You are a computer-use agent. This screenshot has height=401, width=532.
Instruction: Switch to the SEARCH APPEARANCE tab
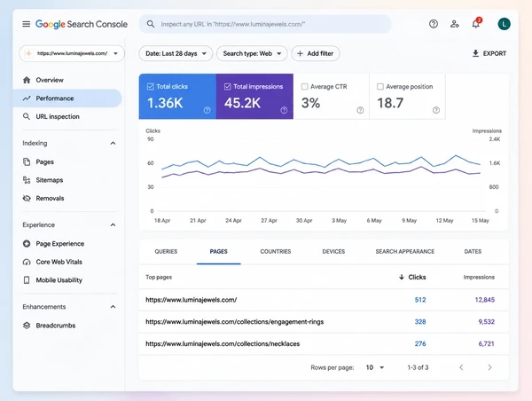405,252
